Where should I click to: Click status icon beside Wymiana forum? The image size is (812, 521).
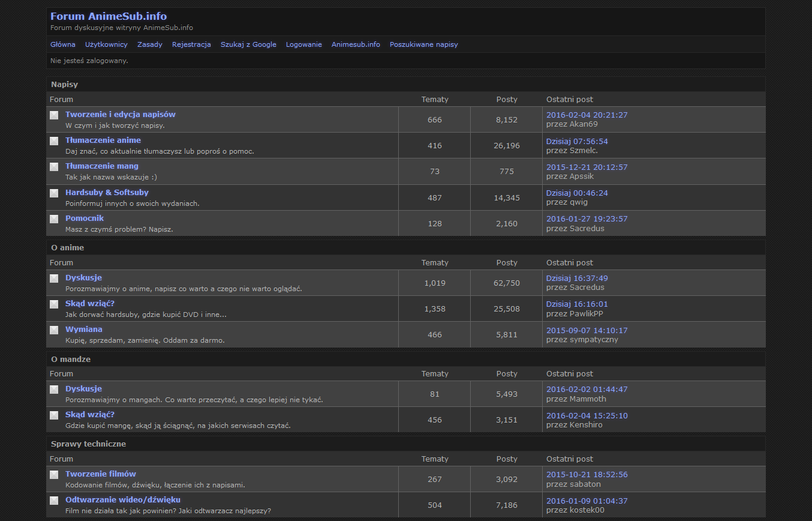click(x=54, y=330)
